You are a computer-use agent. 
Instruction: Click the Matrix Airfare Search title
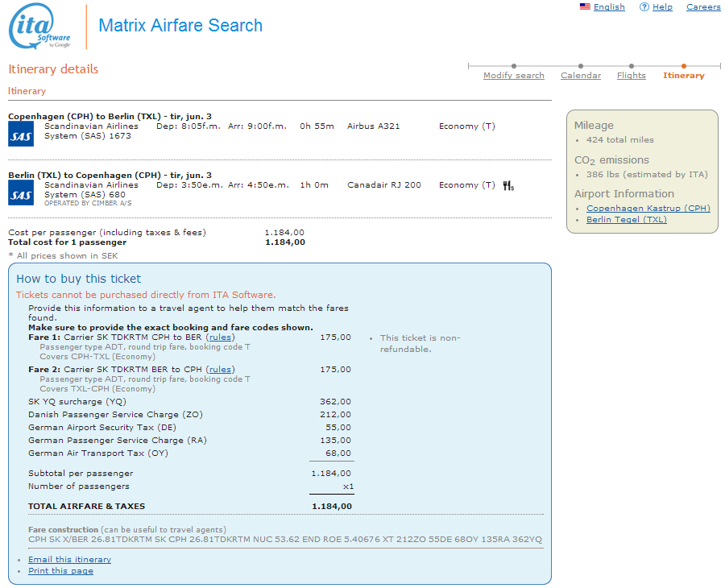[180, 26]
